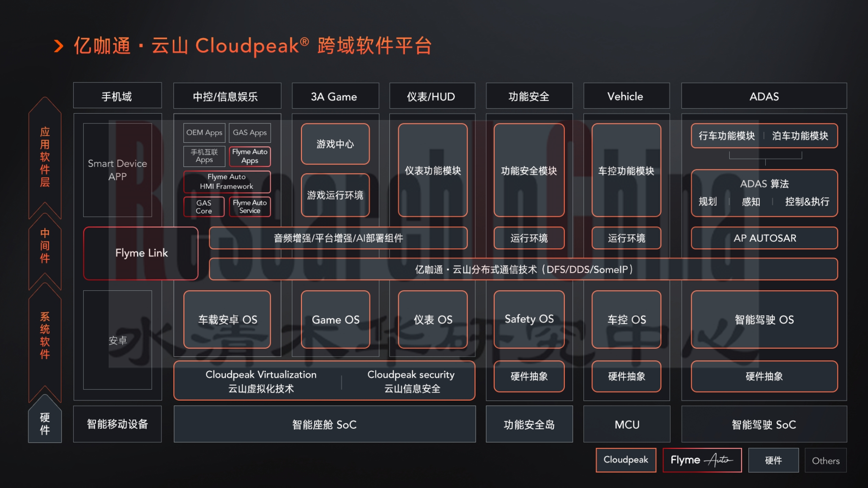The width and height of the screenshot is (868, 488).
Task: Select the Flyme Link block
Action: (141, 253)
